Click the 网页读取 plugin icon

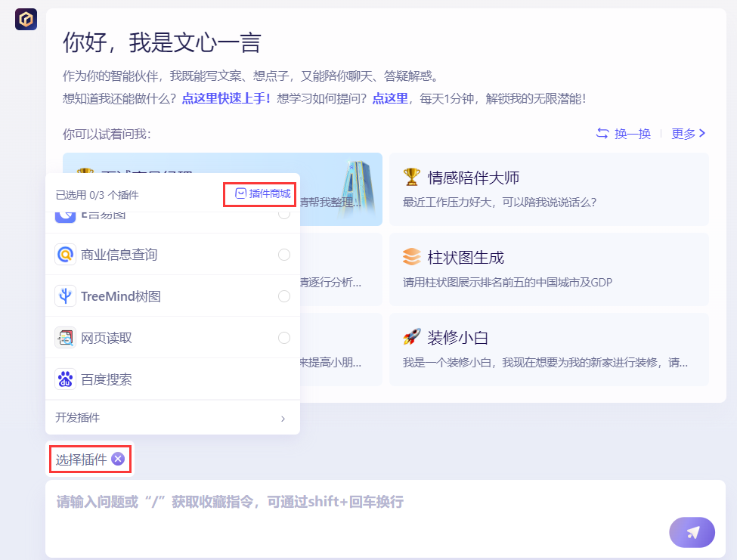[x=65, y=338]
